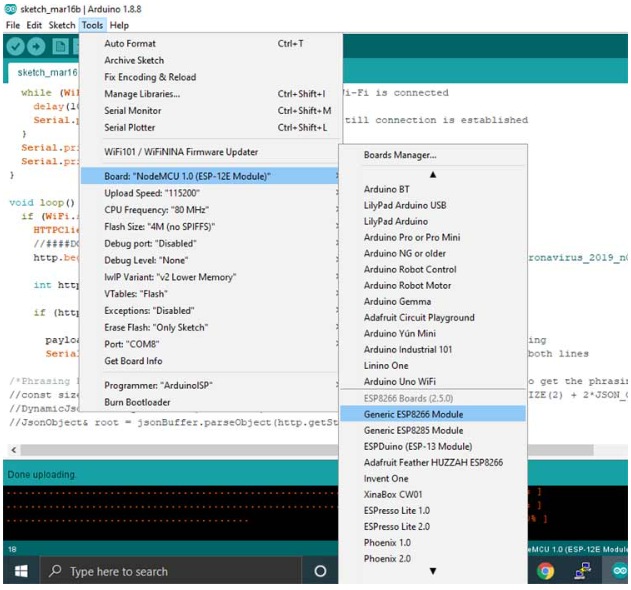The image size is (631, 590).
Task: Open the Windows Start menu
Action: tap(20, 571)
